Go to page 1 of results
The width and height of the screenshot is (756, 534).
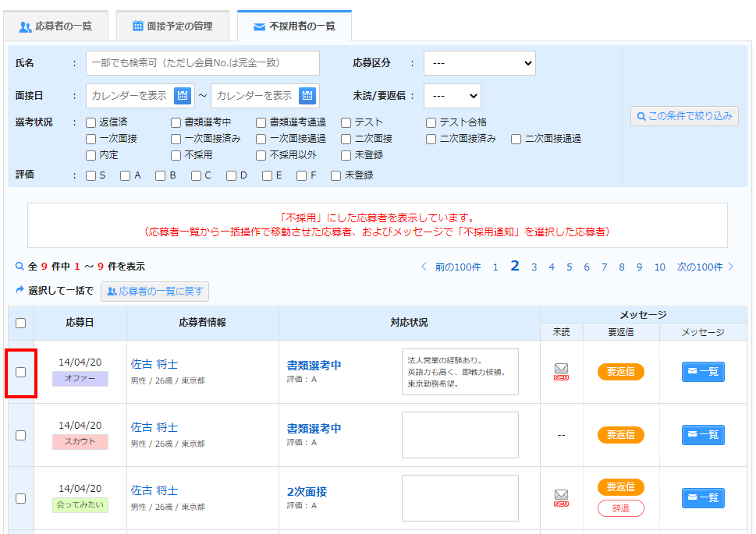495,267
